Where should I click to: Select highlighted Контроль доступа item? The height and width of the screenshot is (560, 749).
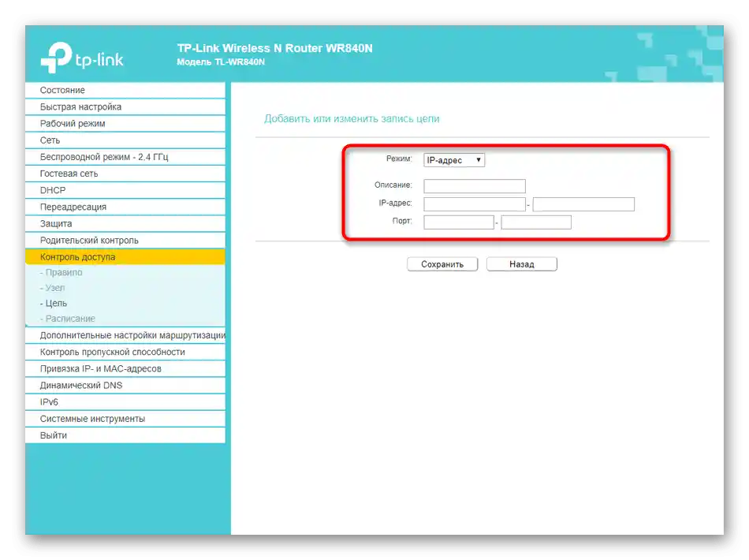click(125, 257)
